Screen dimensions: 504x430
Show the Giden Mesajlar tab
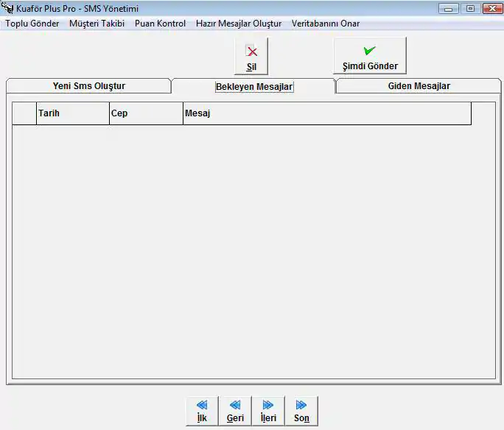[419, 86]
